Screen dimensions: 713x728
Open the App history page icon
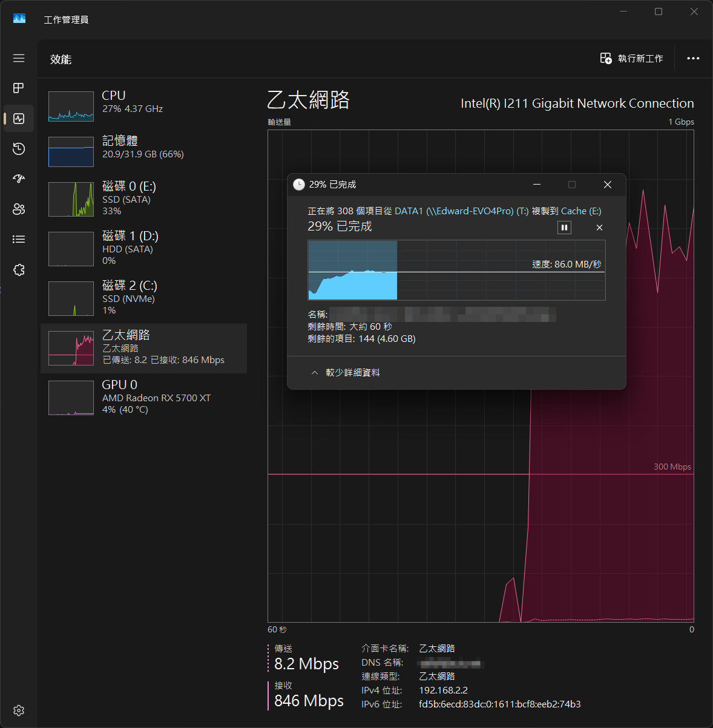point(19,149)
